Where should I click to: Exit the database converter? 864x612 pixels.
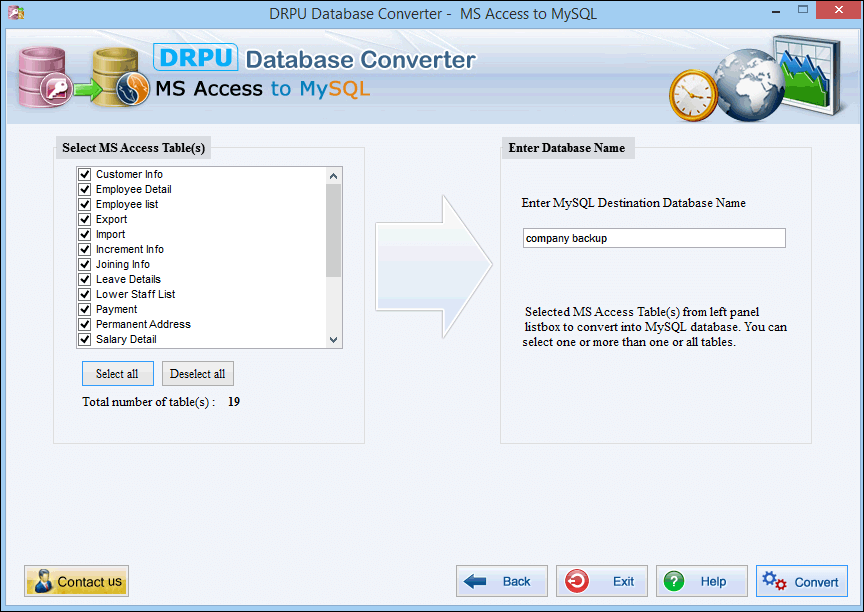pos(602,581)
